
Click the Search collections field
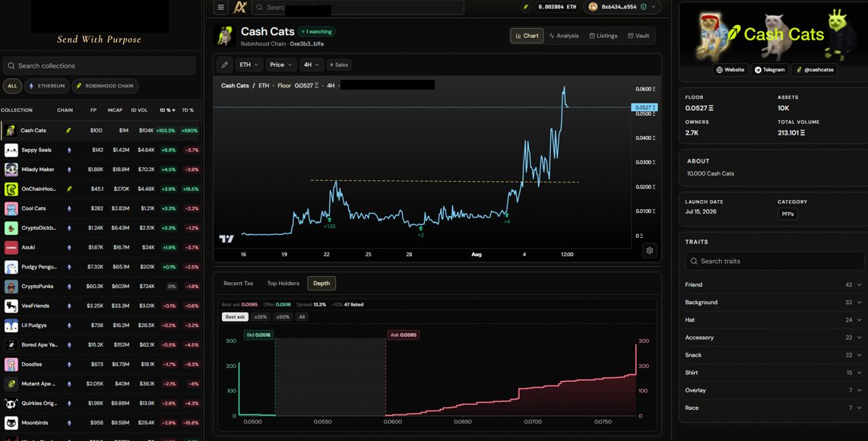99,65
